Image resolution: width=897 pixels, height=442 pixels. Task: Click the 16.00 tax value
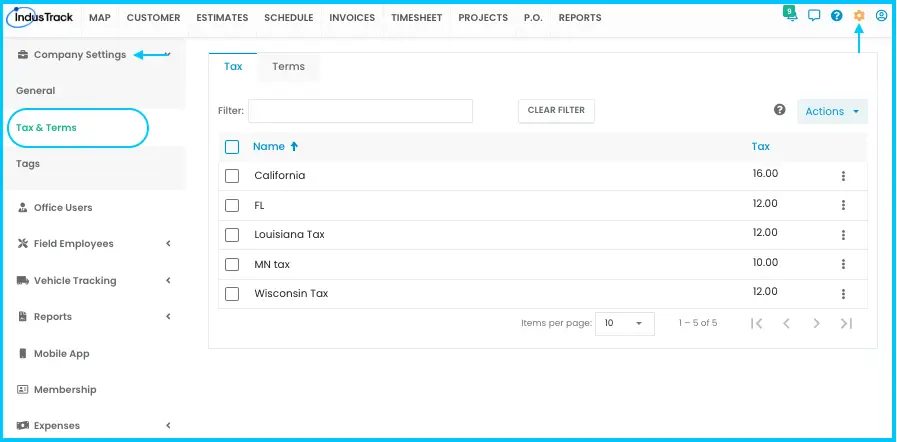[765, 173]
